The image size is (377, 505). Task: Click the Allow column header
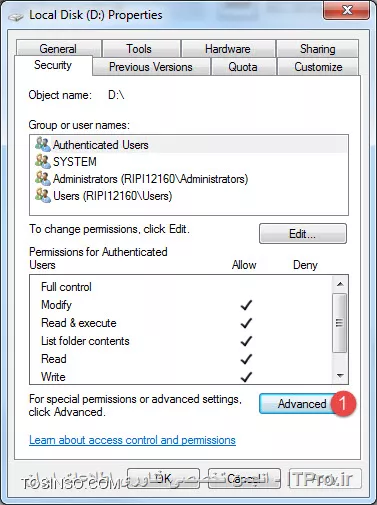click(244, 265)
